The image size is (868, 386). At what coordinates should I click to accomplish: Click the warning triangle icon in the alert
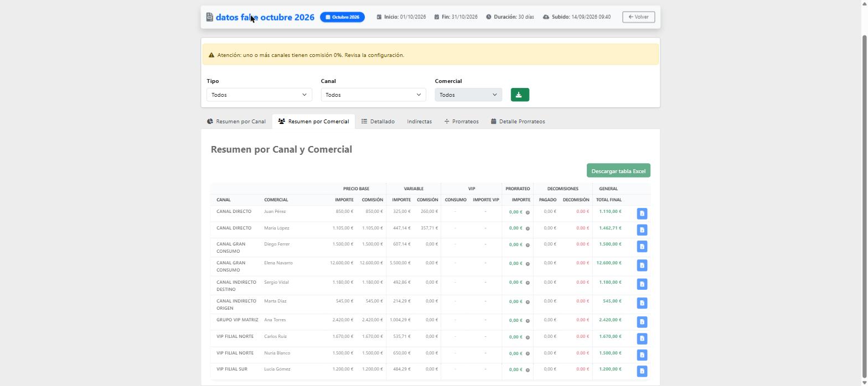coord(211,55)
